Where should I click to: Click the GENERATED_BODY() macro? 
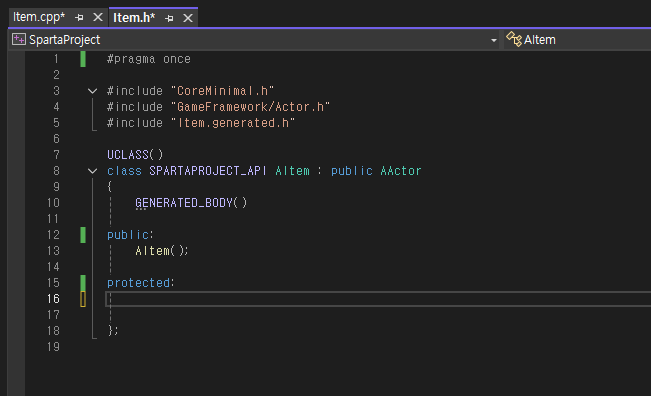191,203
